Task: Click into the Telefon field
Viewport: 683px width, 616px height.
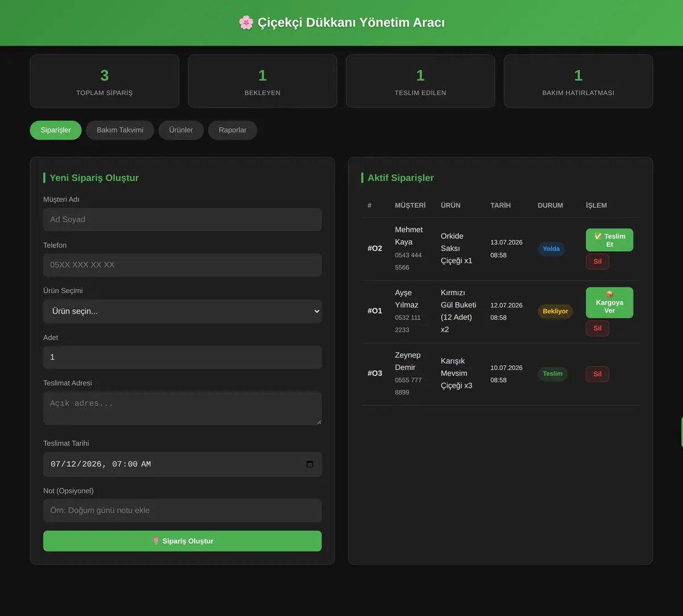Action: pyautogui.click(x=182, y=265)
